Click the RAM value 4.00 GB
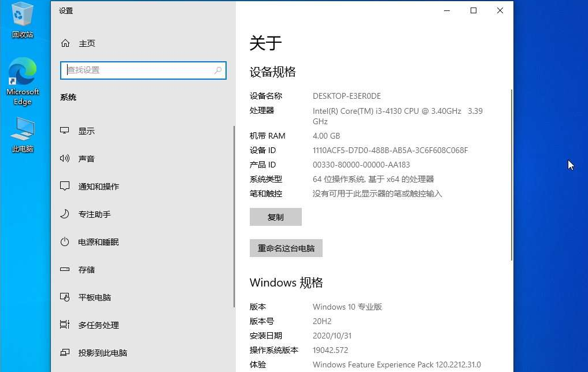Screen dimensions: 588x372 coord(326,136)
